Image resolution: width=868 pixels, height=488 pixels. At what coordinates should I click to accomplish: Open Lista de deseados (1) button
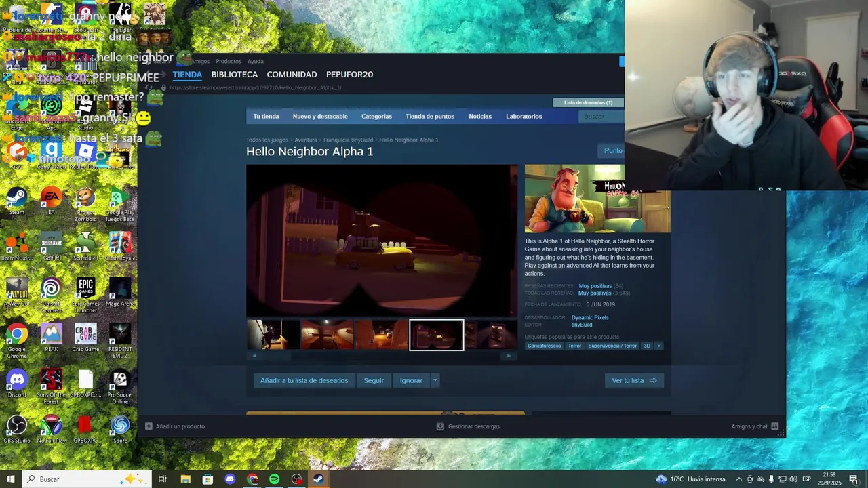[x=588, y=102]
